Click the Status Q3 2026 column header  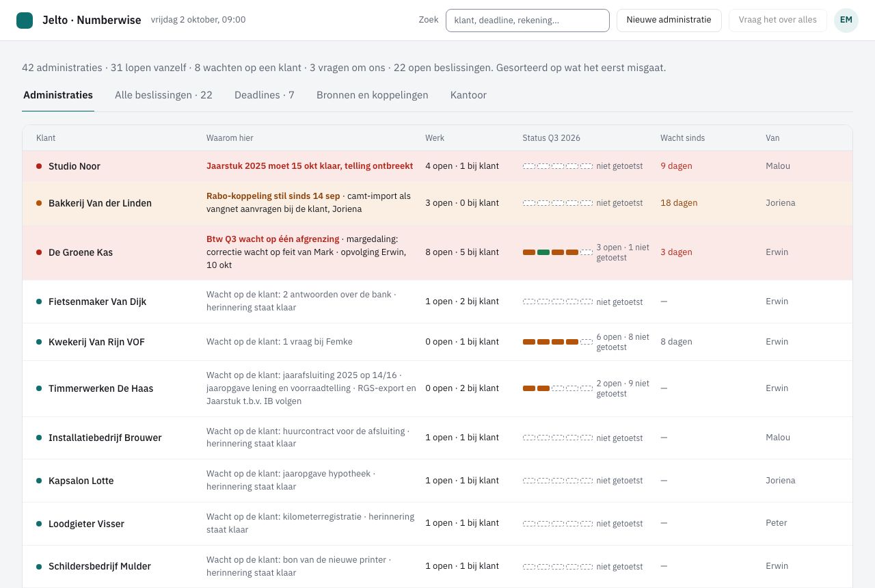[551, 138]
